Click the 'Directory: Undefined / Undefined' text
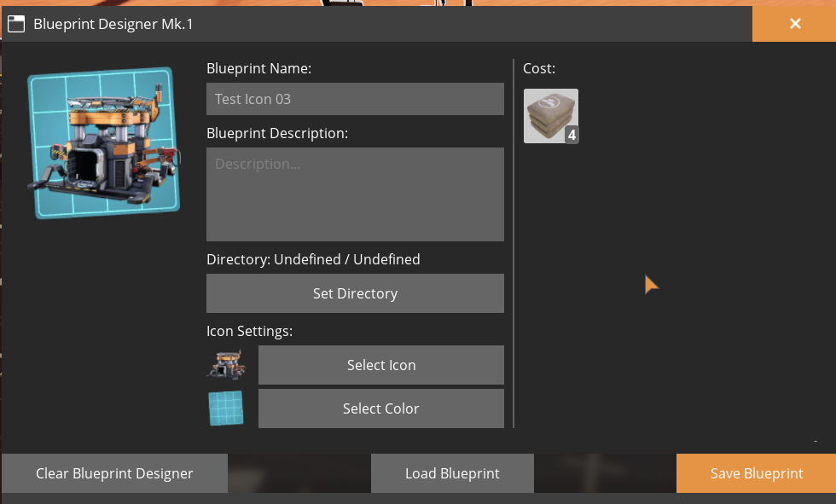836x504 pixels. (313, 259)
